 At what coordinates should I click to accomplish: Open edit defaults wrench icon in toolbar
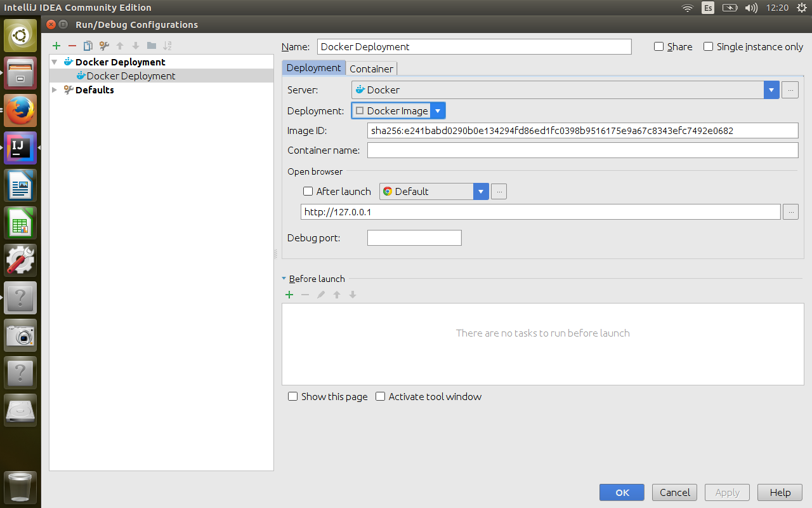[104, 46]
